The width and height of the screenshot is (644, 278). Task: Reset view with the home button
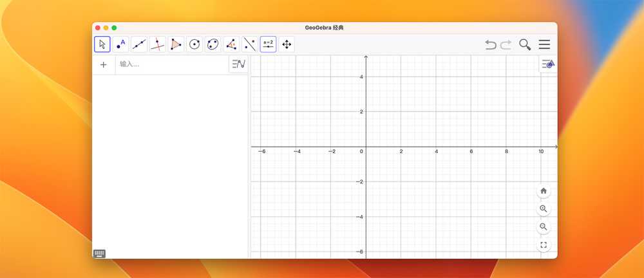[x=544, y=190]
